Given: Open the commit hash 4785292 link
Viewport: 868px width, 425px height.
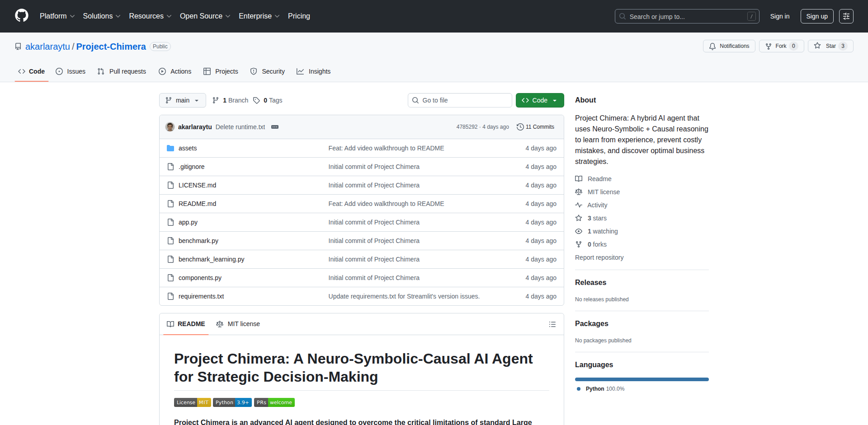Looking at the screenshot, I should [467, 127].
